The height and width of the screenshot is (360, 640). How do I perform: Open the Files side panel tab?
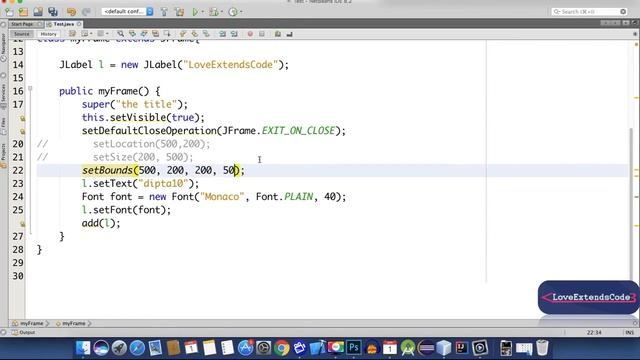(x=4, y=127)
